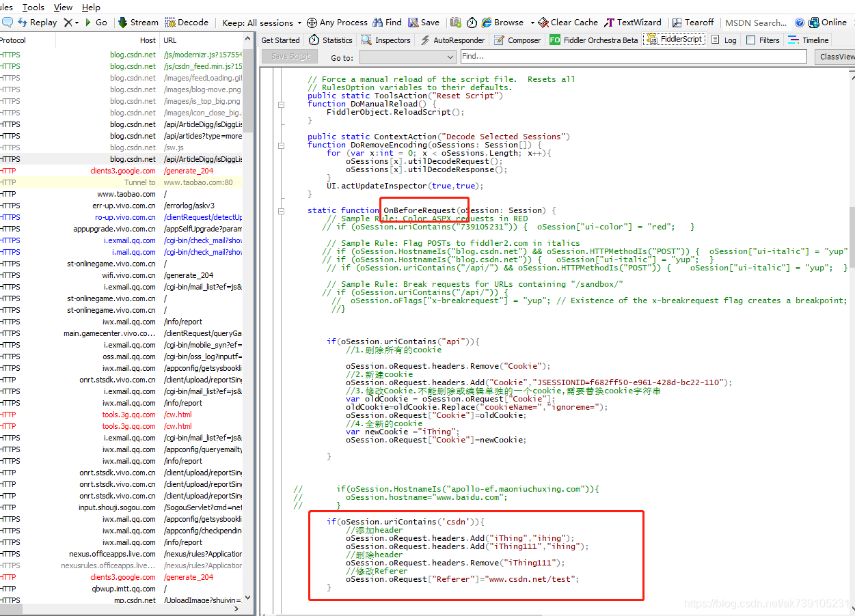The image size is (855, 616).
Task: Select the FiddlerScript tab
Action: (x=675, y=40)
